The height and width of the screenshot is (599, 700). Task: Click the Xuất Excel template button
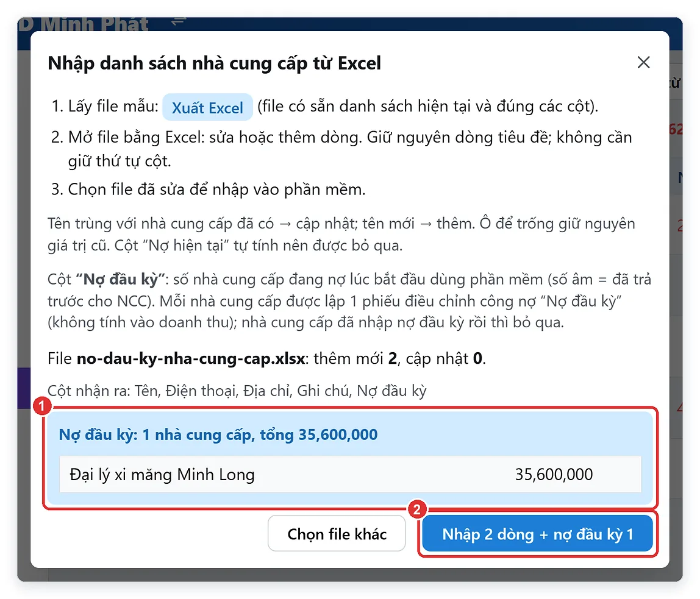207,107
